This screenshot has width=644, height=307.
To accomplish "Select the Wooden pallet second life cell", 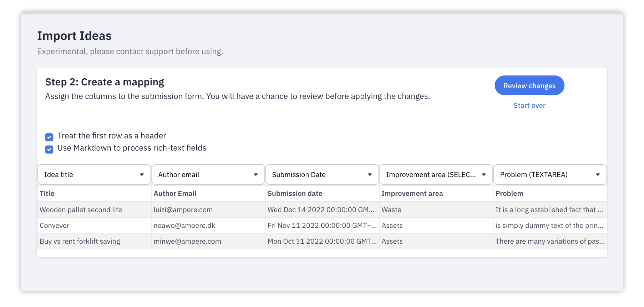I will coord(81,210).
